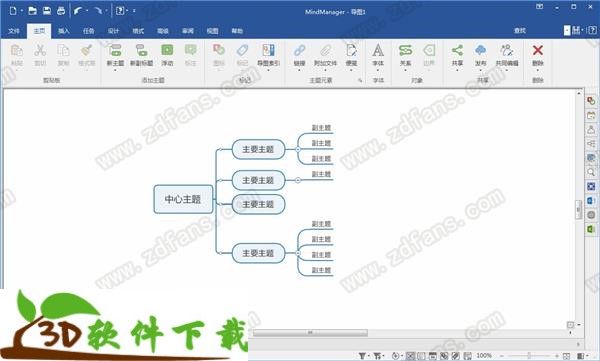This screenshot has height=361, width=600.
Task: Open the Topic Elements (主题元素) dialog launcher
Action: [x=360, y=80]
